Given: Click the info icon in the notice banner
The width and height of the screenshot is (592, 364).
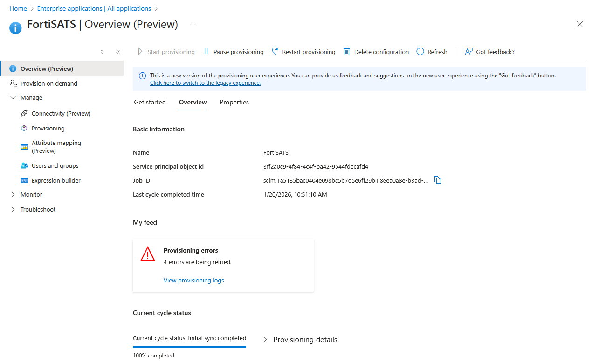Looking at the screenshot, I should [x=142, y=76].
